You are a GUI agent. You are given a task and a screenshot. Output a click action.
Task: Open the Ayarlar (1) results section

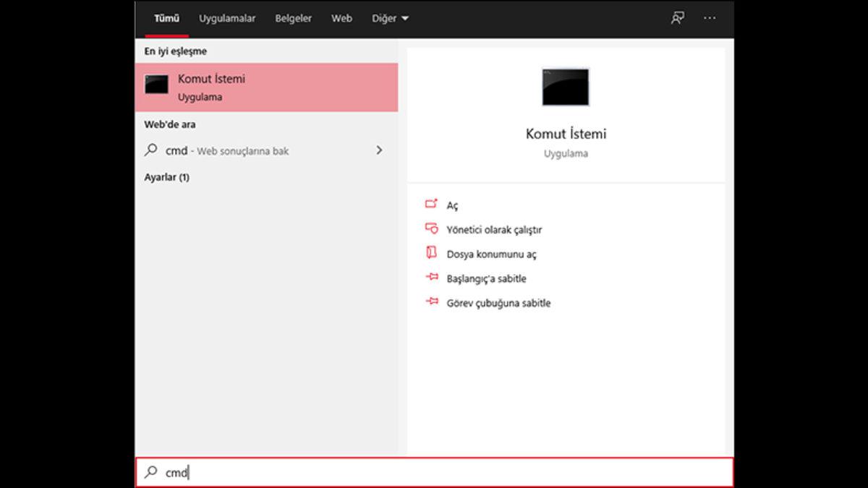click(167, 176)
